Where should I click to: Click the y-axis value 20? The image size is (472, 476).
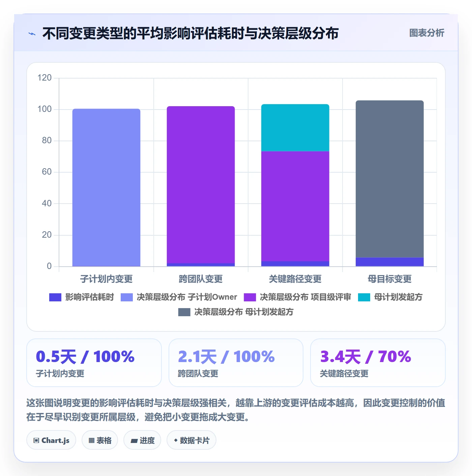pos(47,235)
